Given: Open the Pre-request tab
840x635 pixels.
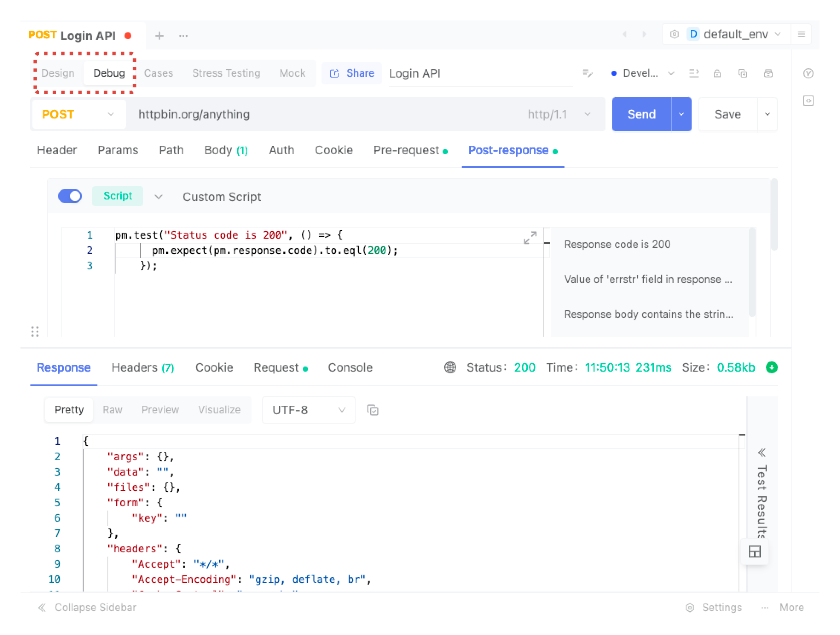Looking at the screenshot, I should (x=411, y=150).
